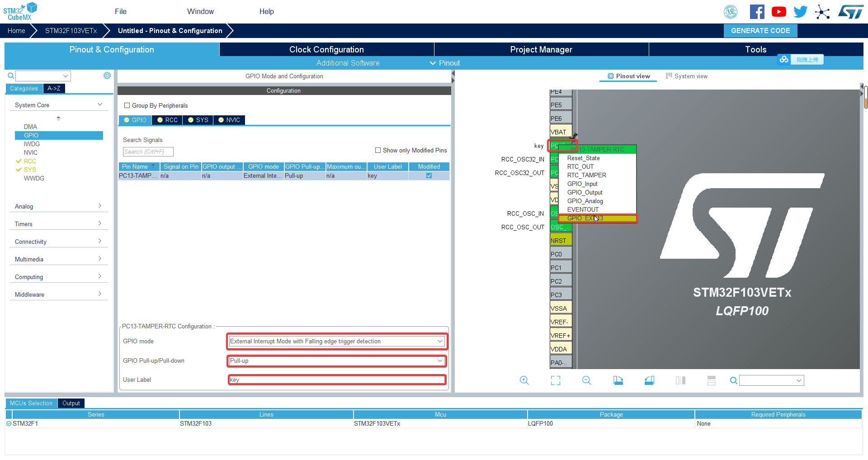Screen dimensions: 868x460
Task: Click the peripheral search magnifier icon
Action: coord(11,76)
